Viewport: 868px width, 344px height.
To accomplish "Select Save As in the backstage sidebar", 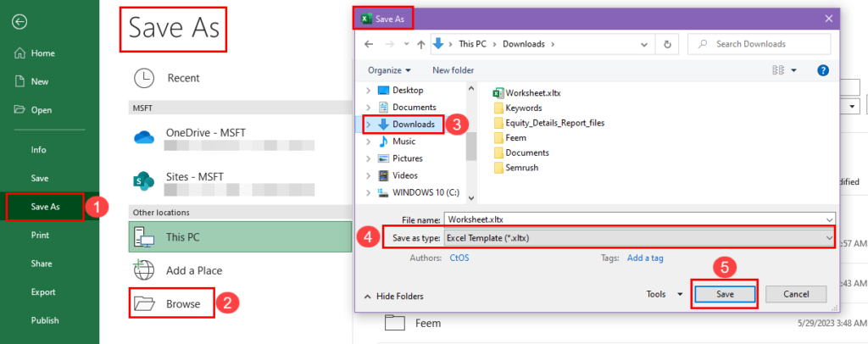I will [45, 207].
